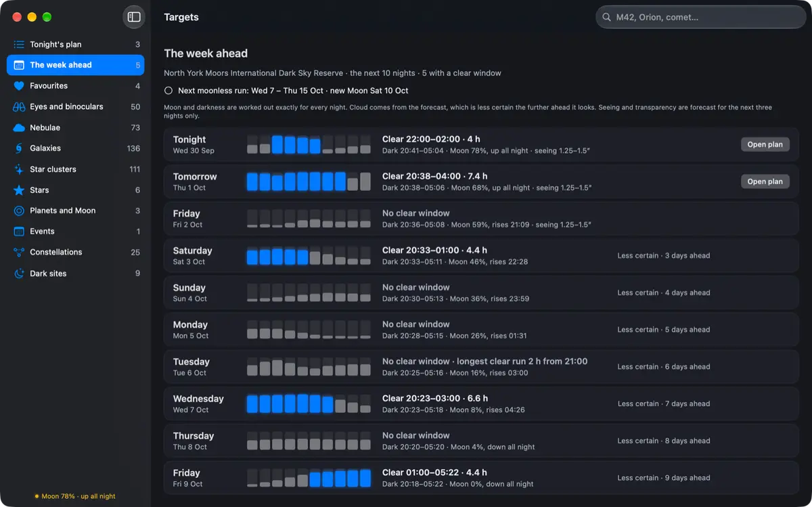
Task: Click the Dark sites moon icon
Action: [19, 273]
